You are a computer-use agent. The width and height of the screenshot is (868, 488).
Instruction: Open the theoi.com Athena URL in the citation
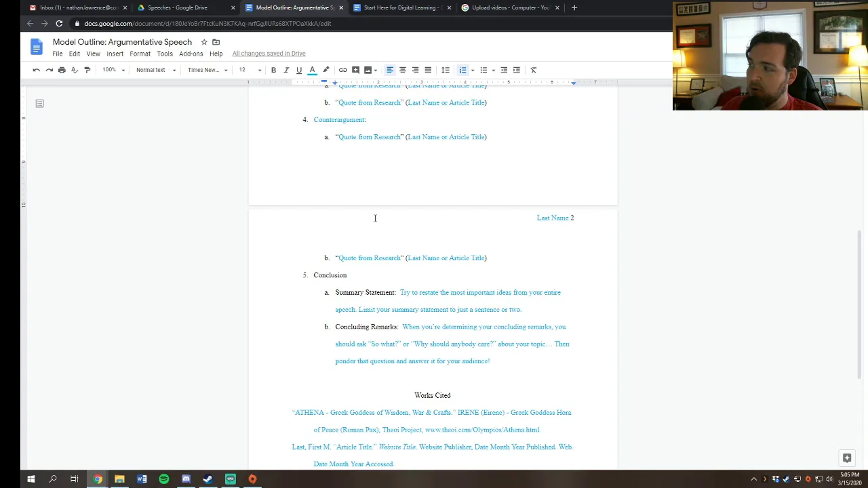pos(482,430)
